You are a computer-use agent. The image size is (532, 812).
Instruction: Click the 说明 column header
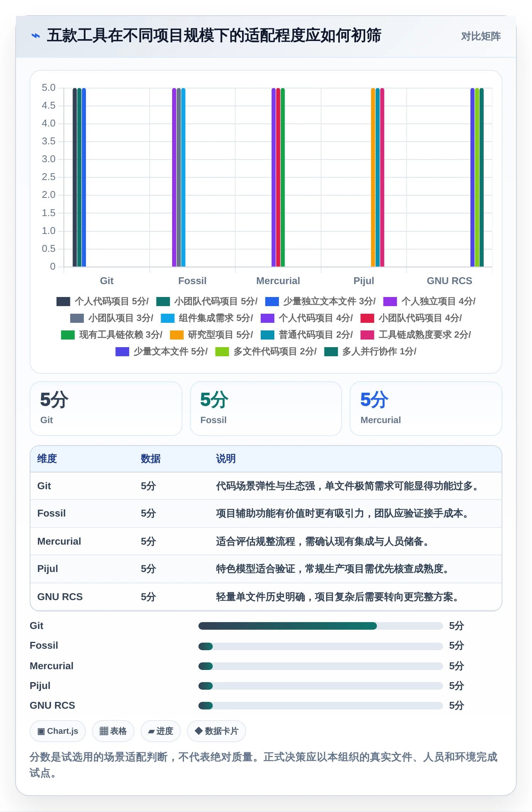pyautogui.click(x=226, y=459)
